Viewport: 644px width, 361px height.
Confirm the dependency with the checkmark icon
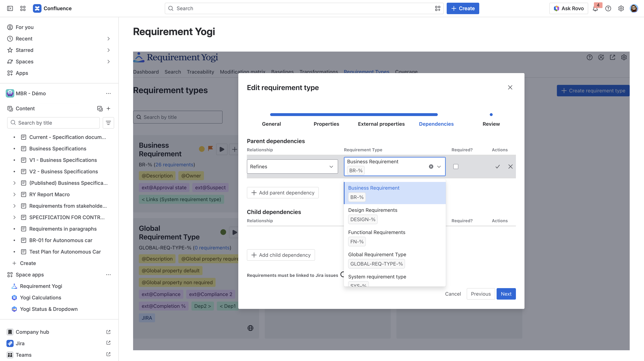click(497, 166)
